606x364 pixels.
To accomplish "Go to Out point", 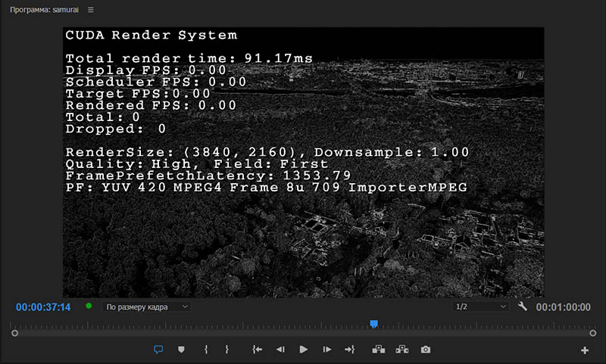I will pos(350,350).
